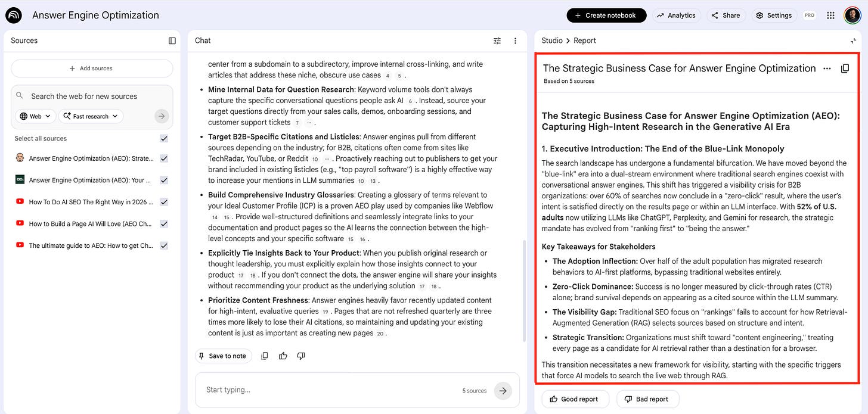
Task: Click the first AEO source avatar icon
Action: (20, 158)
